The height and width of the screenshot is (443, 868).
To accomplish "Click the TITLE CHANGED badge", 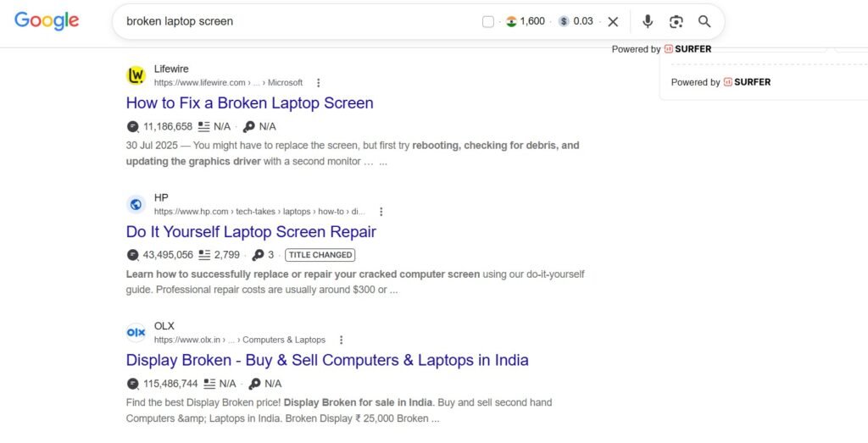I will [320, 255].
